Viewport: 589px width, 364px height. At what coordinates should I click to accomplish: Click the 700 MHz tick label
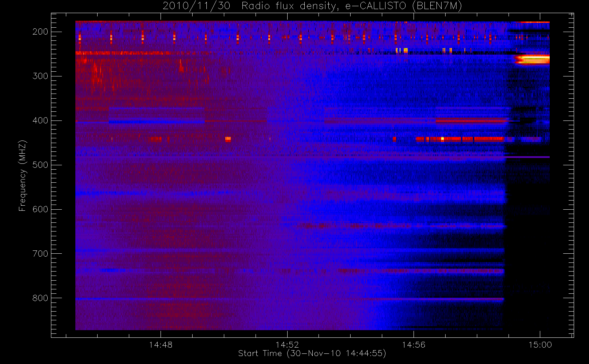click(40, 254)
